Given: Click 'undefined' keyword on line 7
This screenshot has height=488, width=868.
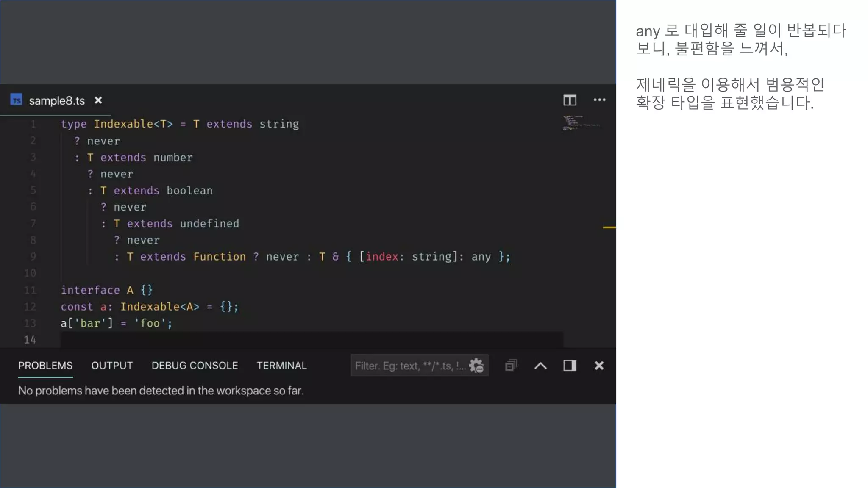Looking at the screenshot, I should click(x=209, y=224).
